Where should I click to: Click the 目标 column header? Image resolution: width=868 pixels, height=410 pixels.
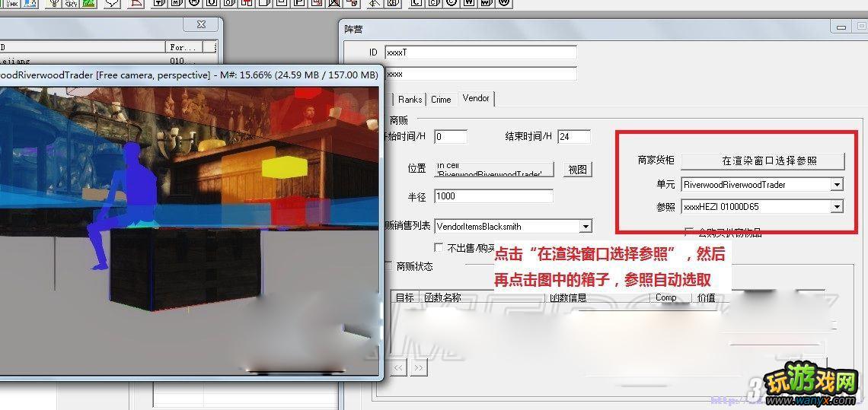pos(405,297)
